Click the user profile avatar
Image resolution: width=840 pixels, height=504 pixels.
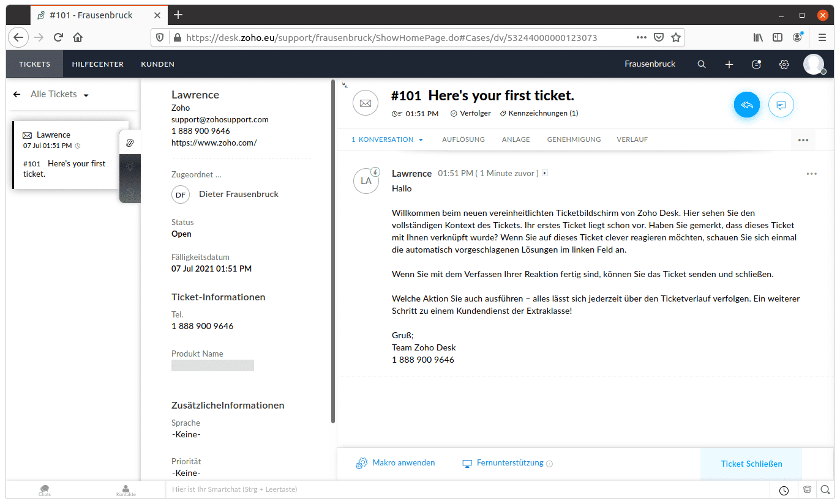(x=814, y=64)
